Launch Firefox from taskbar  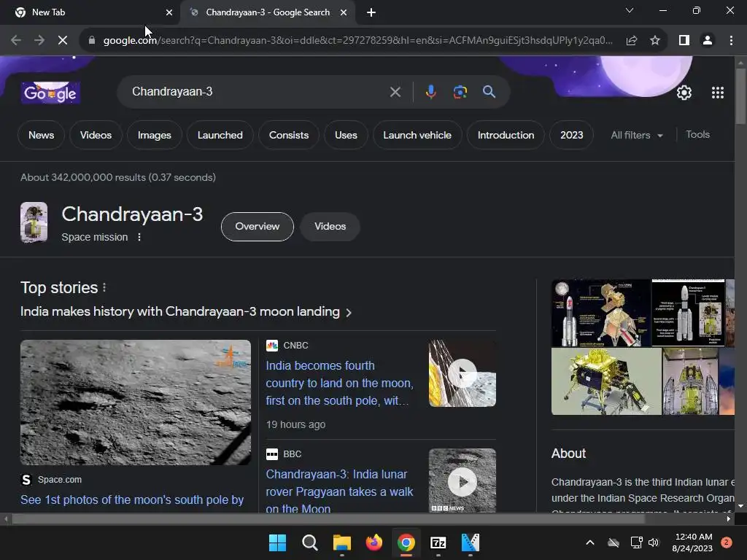point(374,542)
